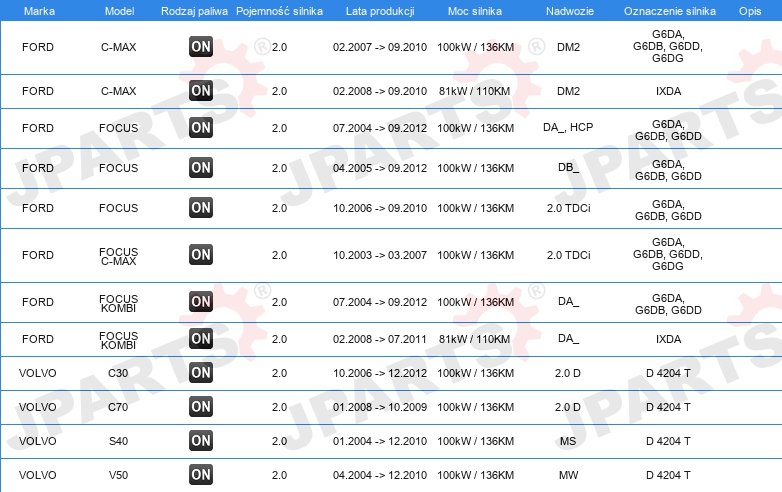Screen dimensions: 782x492
Task: Select the 10.2003 -> 03.2007 production years cell
Action: 380,255
